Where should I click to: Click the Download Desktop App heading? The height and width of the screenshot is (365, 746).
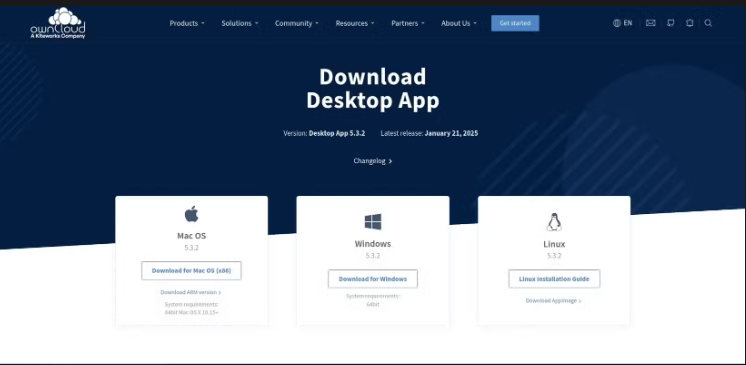coord(373,89)
